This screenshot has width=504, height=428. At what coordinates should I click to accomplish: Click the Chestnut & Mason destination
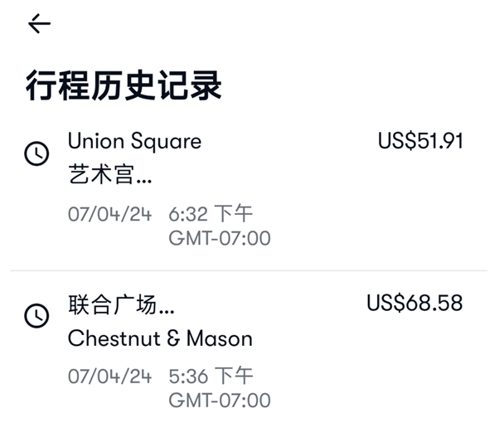point(160,338)
